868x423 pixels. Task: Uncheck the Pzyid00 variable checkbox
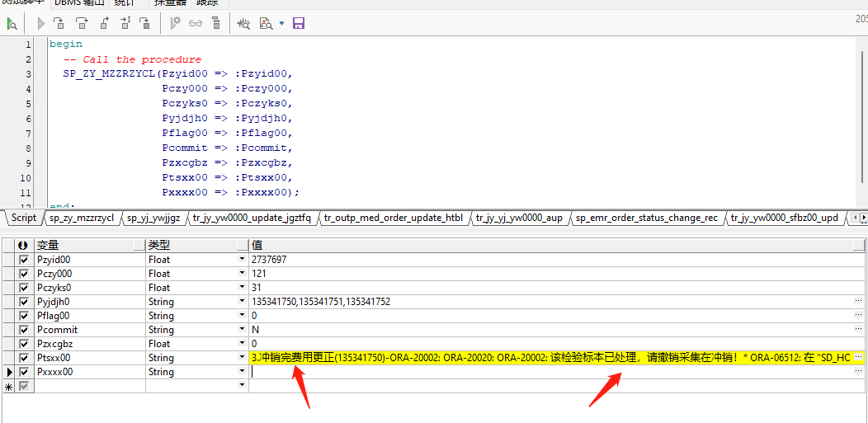pos(24,260)
